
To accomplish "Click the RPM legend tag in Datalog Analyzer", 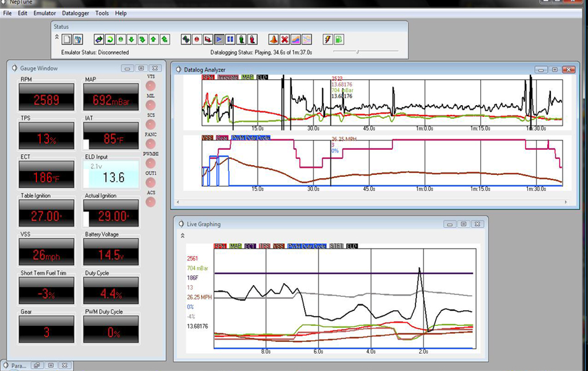I will tap(208, 77).
